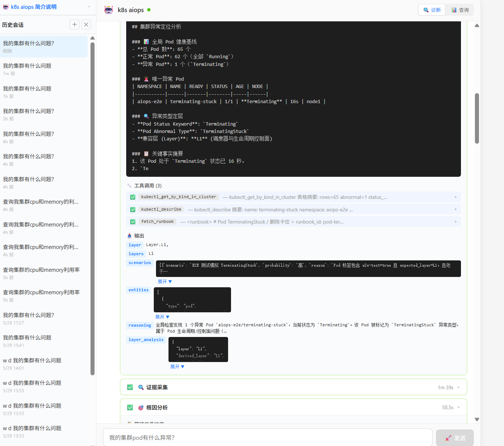Screen dimensions: 504x446
Task: Click the 发送 send button
Action: (455, 438)
